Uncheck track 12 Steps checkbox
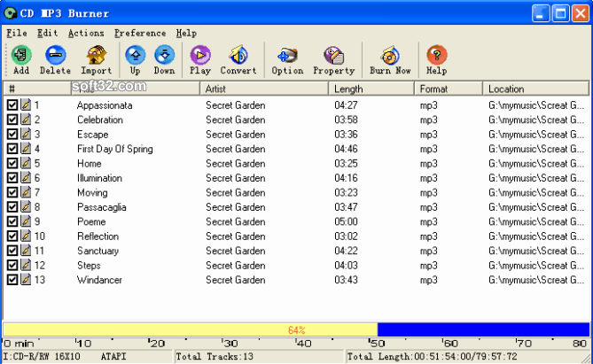 (12, 265)
